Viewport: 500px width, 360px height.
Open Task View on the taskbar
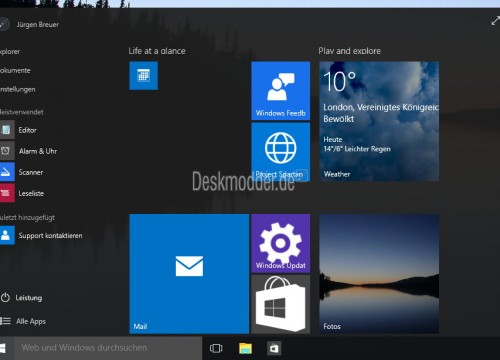(216, 348)
